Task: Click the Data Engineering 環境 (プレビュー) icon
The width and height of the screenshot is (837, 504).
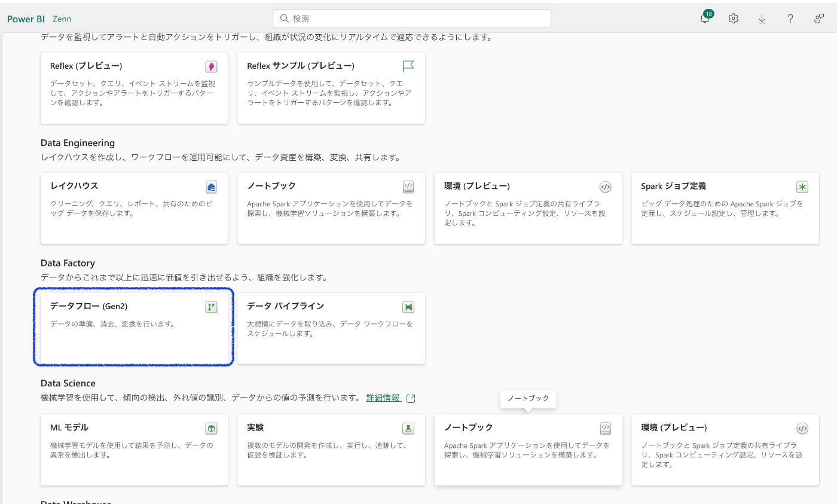Action: 605,187
